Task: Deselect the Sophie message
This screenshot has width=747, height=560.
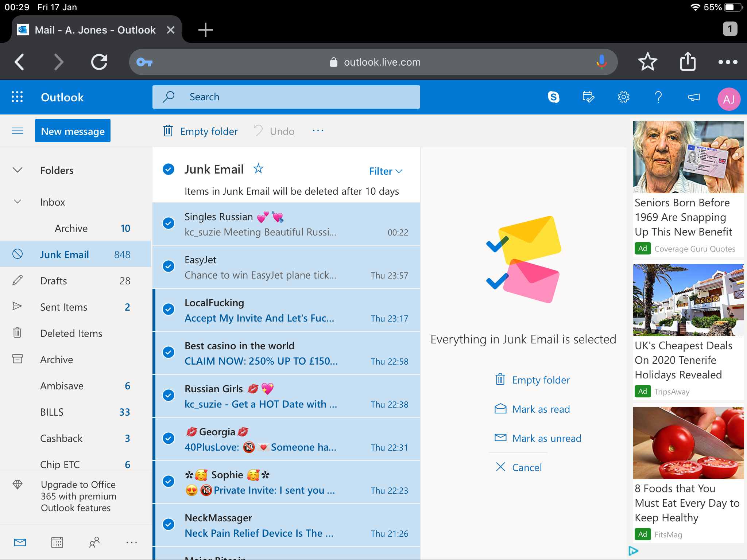Action: pos(169,481)
